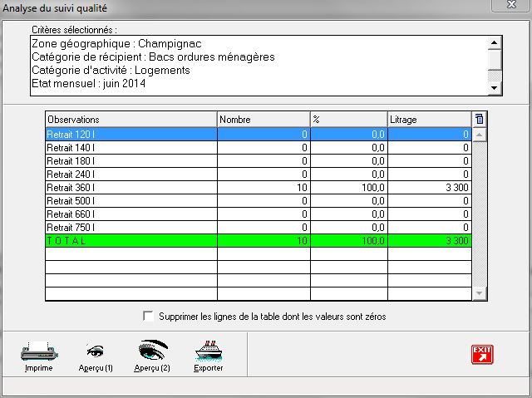Enable the Supprimer les lignes zéros checkbox

pos(149,317)
